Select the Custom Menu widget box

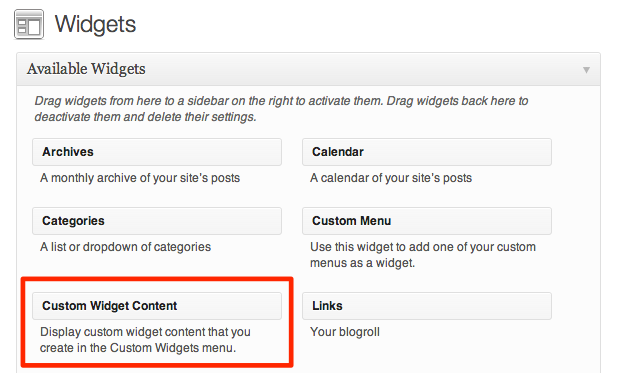coord(427,221)
